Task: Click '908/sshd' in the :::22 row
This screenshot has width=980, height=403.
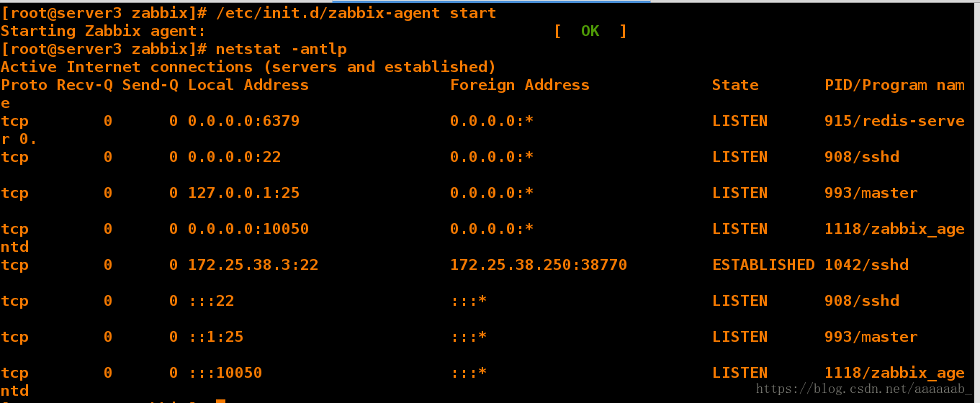Action: (862, 301)
